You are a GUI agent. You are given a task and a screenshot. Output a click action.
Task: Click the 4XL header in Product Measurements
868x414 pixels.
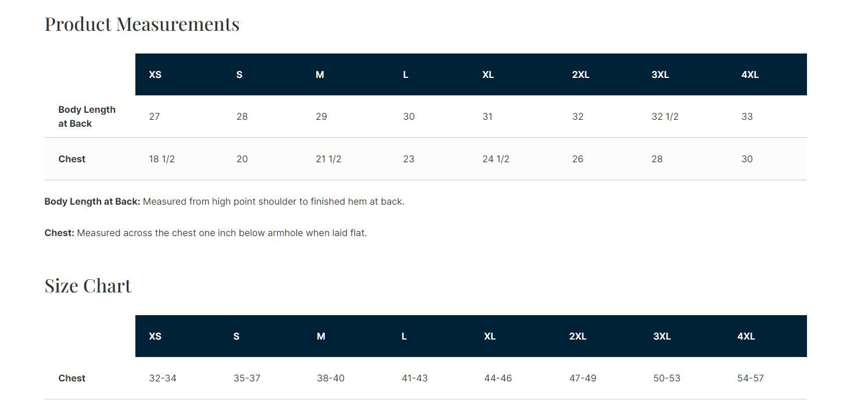click(x=750, y=74)
